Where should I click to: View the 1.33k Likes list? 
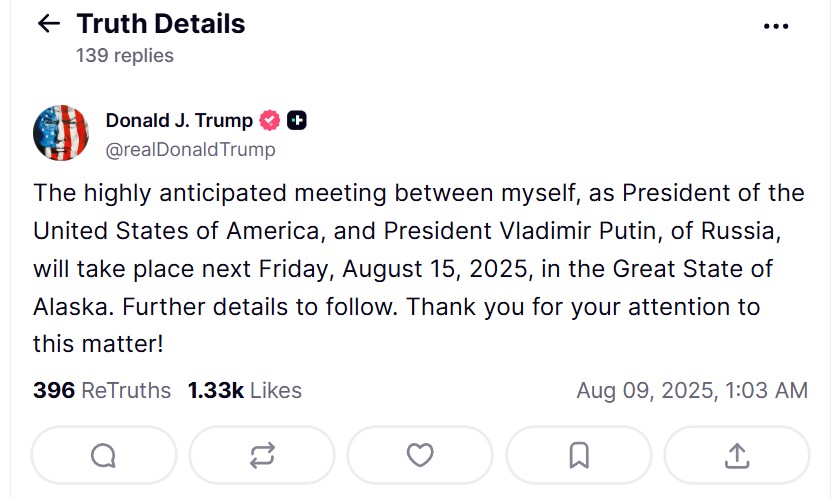(x=244, y=390)
